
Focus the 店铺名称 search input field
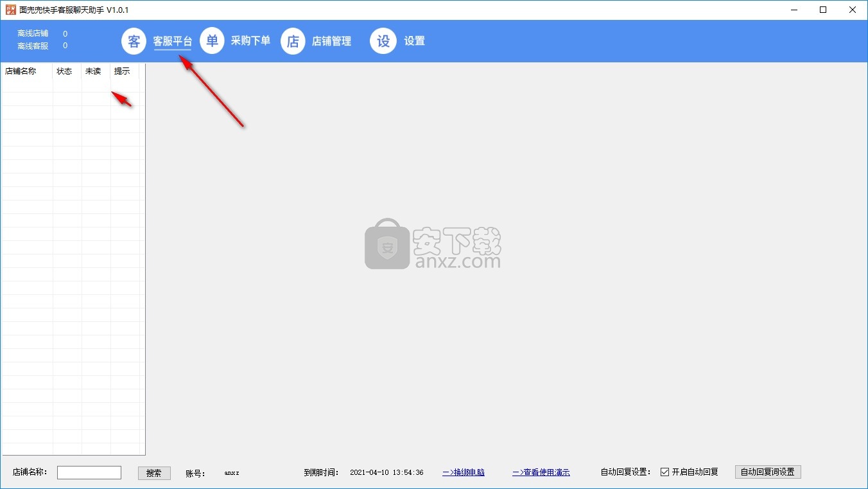89,472
